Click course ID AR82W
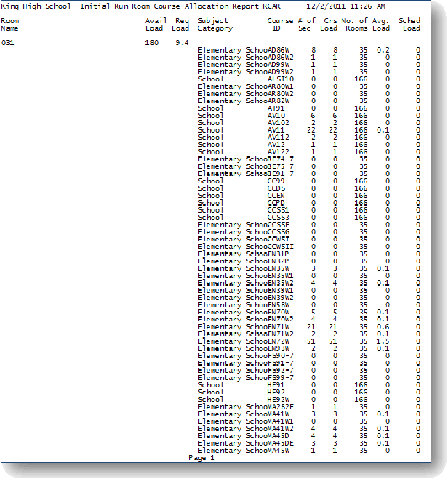 click(278, 101)
